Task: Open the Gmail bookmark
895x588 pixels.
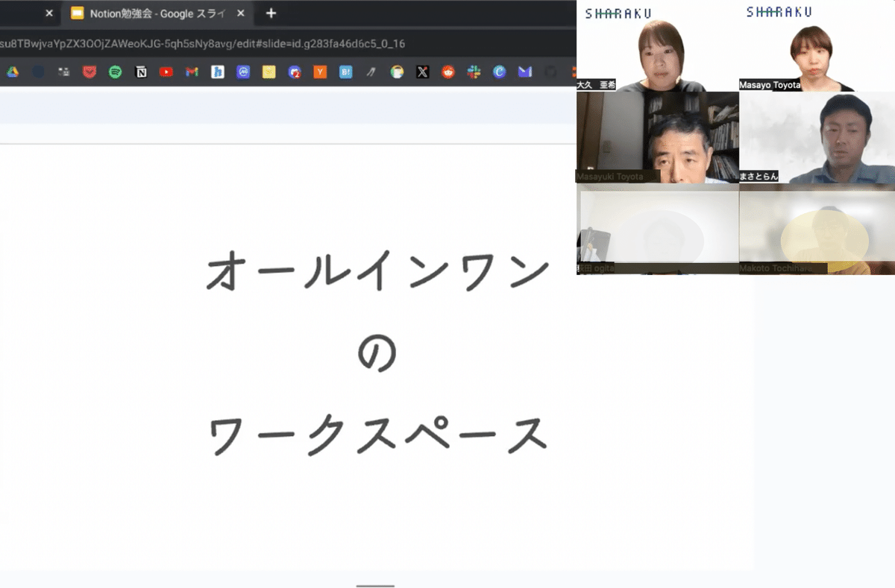Action: click(192, 72)
